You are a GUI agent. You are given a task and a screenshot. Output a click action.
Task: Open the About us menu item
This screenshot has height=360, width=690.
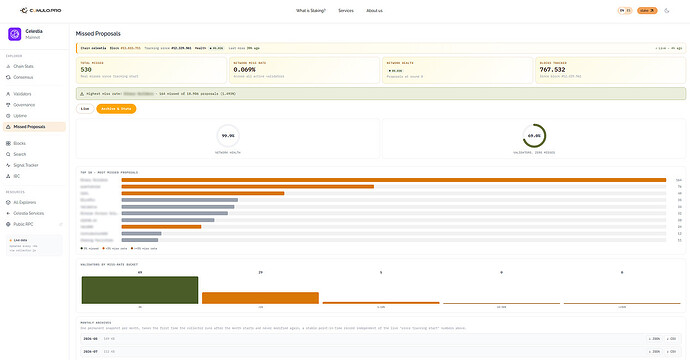pyautogui.click(x=374, y=11)
